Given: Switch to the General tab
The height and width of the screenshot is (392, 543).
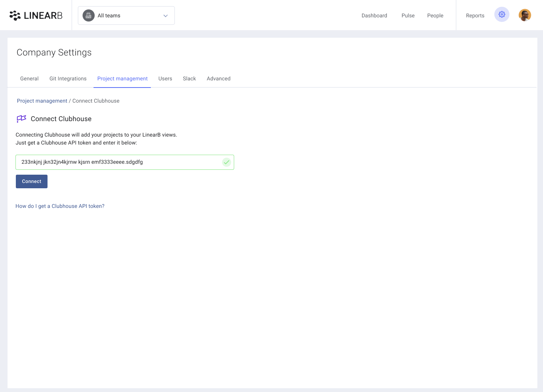Looking at the screenshot, I should coord(29,78).
